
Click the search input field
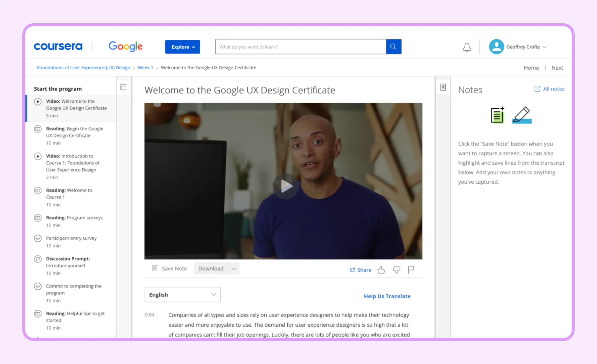pos(301,46)
